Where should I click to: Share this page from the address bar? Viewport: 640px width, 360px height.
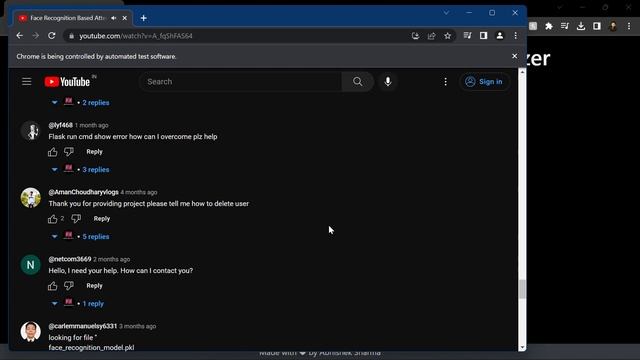(x=431, y=36)
